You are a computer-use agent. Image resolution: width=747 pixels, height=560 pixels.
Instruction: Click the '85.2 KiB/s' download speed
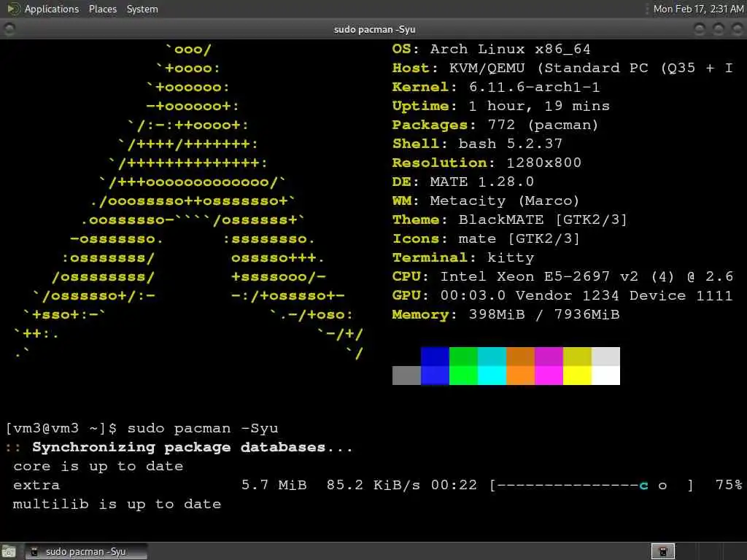pyautogui.click(x=373, y=485)
